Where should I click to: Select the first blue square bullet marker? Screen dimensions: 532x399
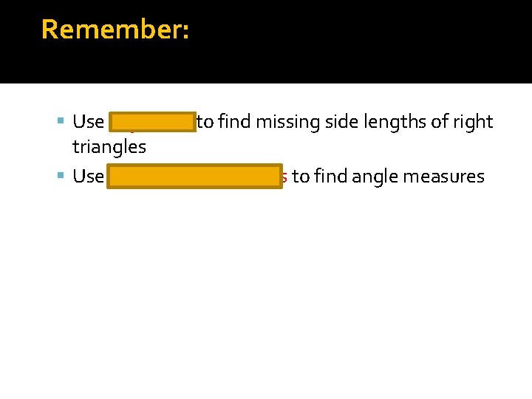61,120
